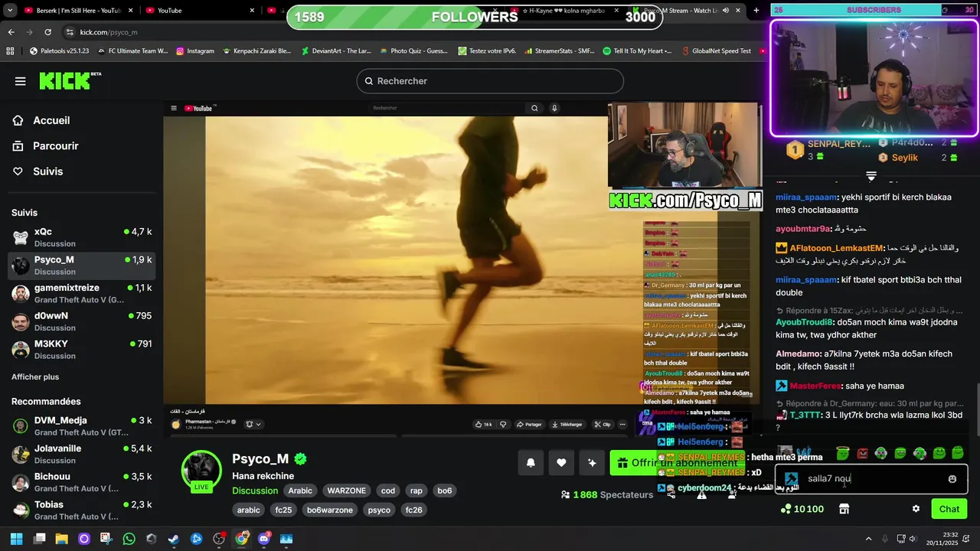The image size is (980, 551).
Task: Select the rap tag
Action: pos(416,491)
